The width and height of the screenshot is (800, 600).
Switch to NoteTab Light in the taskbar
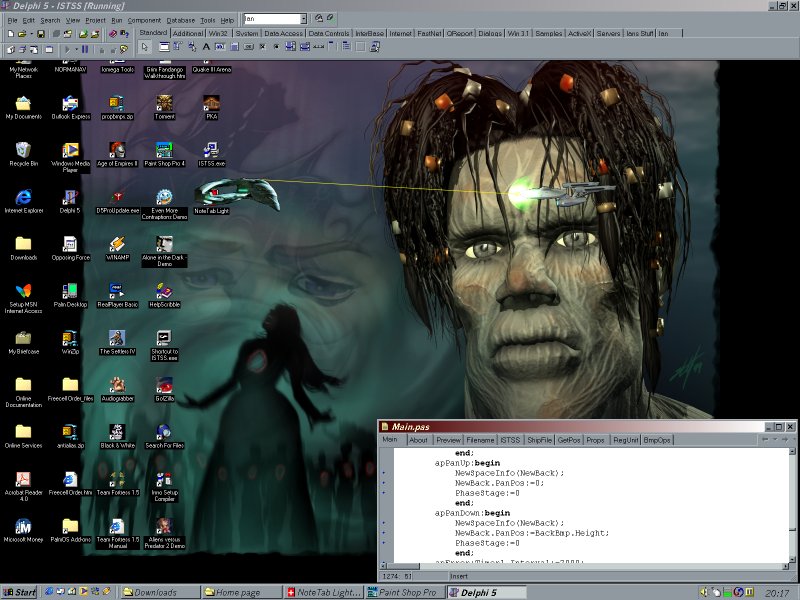coord(324,592)
